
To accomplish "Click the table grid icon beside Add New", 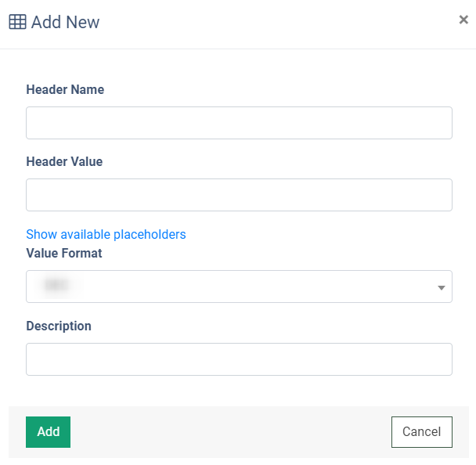I will [x=17, y=22].
